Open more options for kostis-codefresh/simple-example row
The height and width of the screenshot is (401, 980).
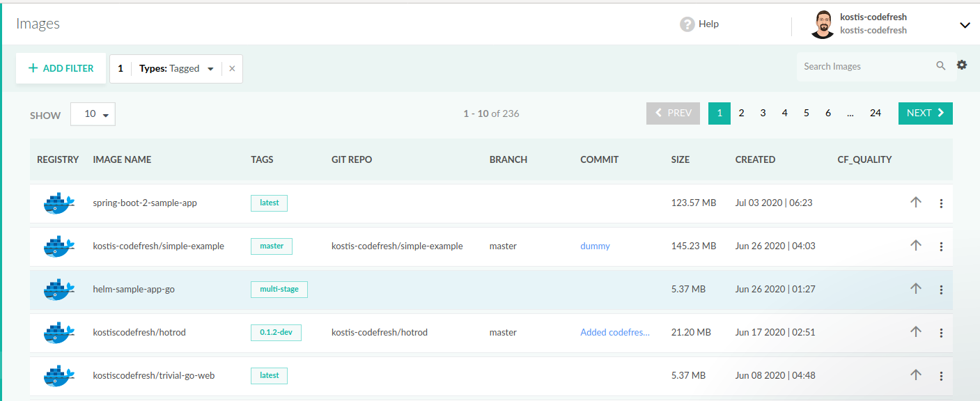941,246
